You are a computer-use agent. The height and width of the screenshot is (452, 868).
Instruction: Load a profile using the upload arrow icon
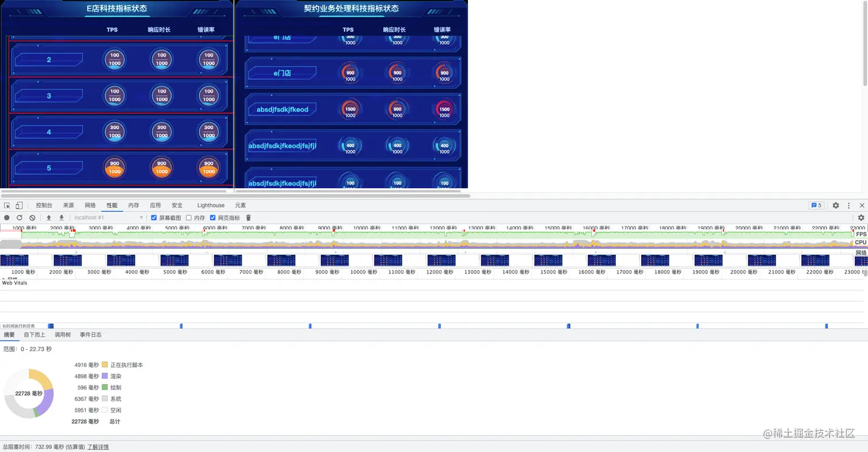[x=49, y=218]
